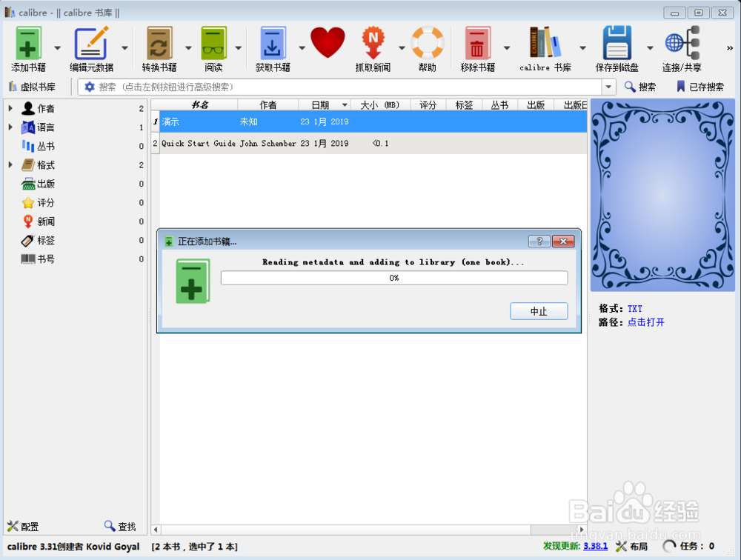Sort by Tags (标签) column header
This screenshot has width=741, height=560.
(464, 105)
